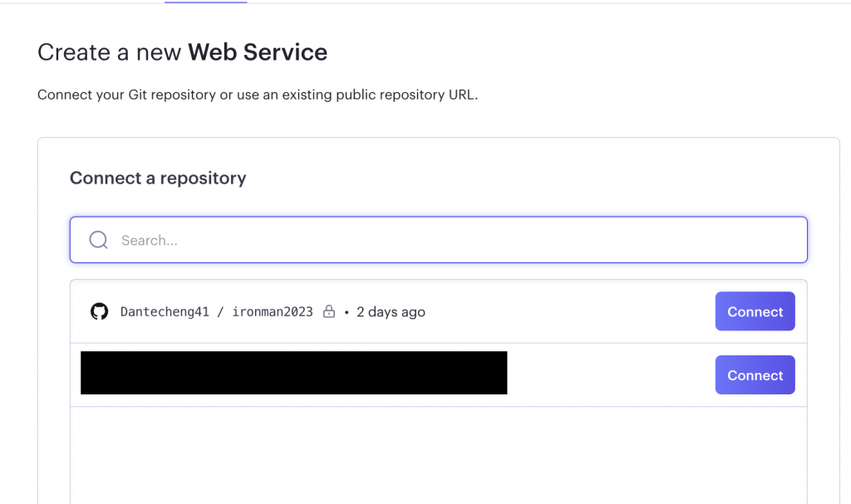Click the GitHub octocat icon

(99, 311)
